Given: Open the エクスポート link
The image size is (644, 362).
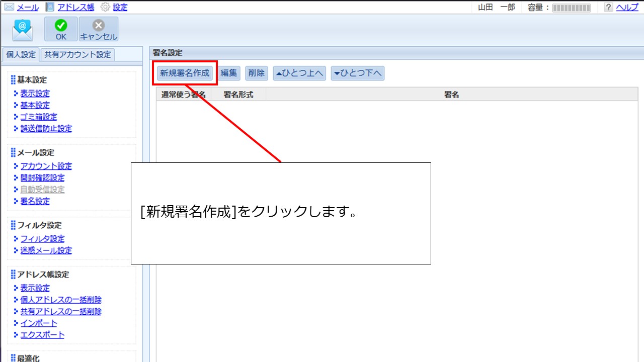Looking at the screenshot, I should (x=42, y=335).
